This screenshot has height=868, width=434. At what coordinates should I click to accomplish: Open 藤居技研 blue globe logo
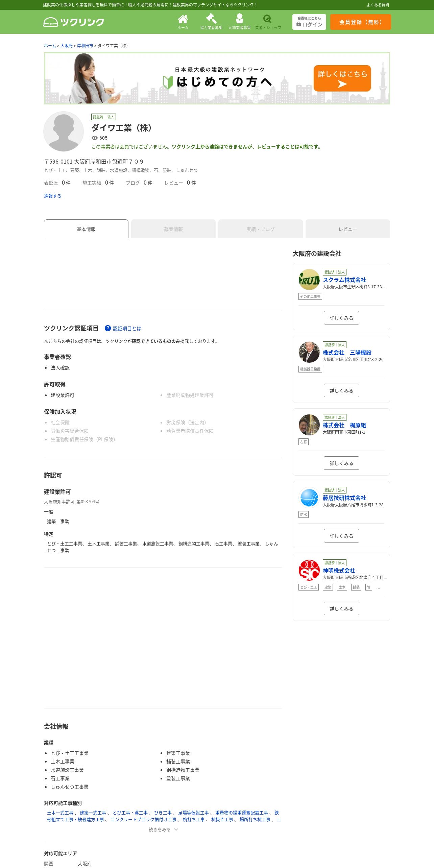[309, 498]
